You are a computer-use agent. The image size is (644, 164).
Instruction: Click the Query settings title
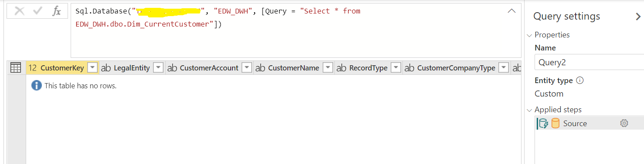[566, 17]
